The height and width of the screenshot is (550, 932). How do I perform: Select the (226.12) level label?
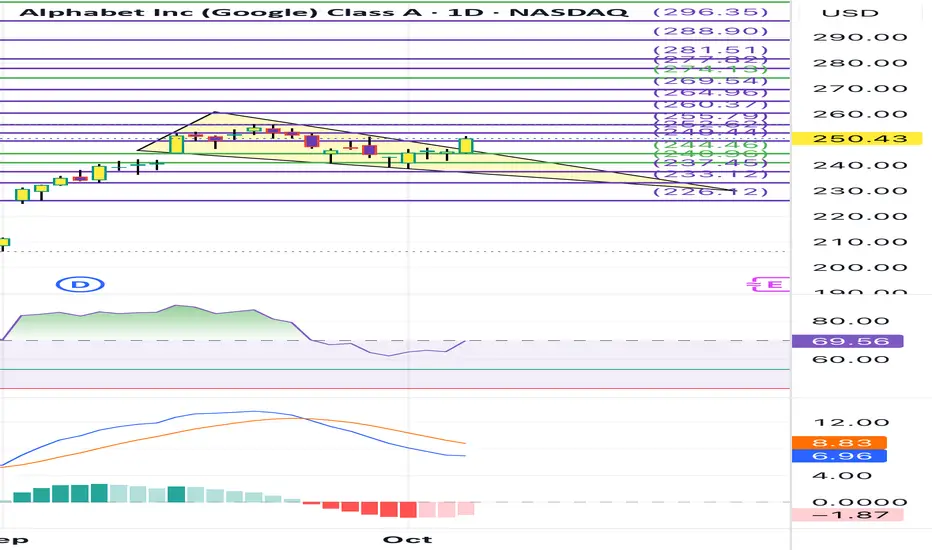pos(710,191)
